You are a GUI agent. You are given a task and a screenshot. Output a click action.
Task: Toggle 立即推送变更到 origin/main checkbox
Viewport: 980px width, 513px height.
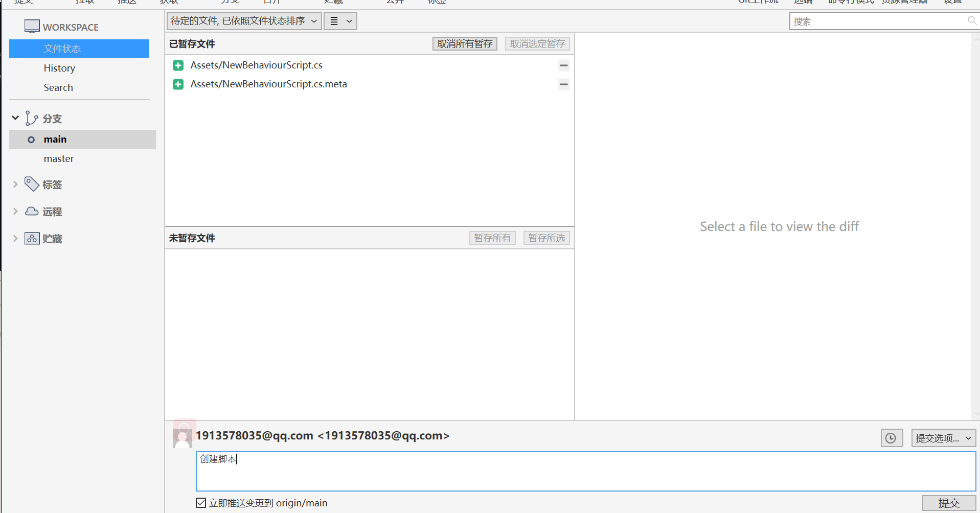pyautogui.click(x=201, y=503)
